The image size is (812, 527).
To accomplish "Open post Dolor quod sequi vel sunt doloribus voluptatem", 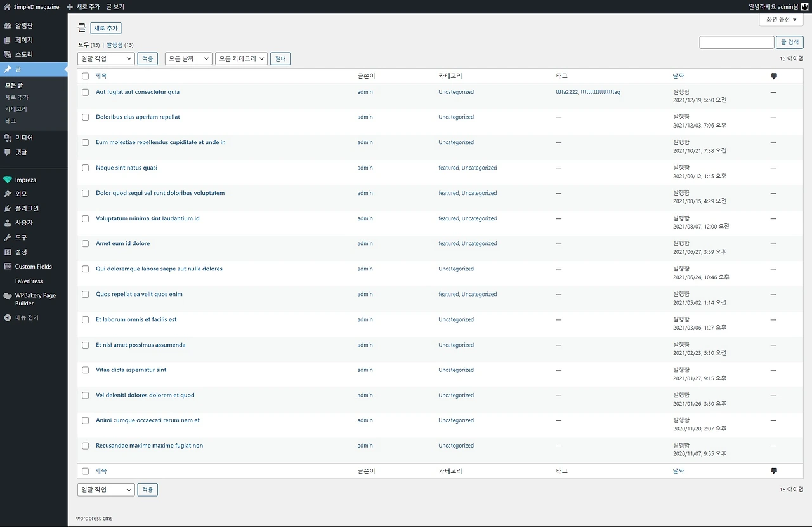I will click(x=160, y=193).
